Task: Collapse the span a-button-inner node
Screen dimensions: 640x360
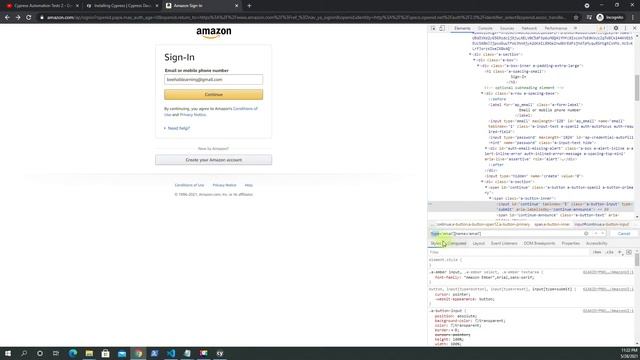Action: tap(490, 198)
